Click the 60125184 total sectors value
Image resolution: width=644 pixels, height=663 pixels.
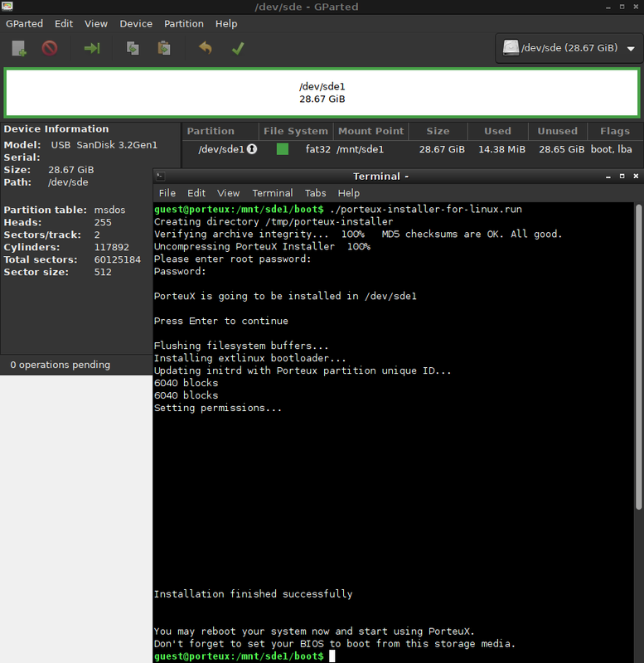pyautogui.click(x=117, y=259)
